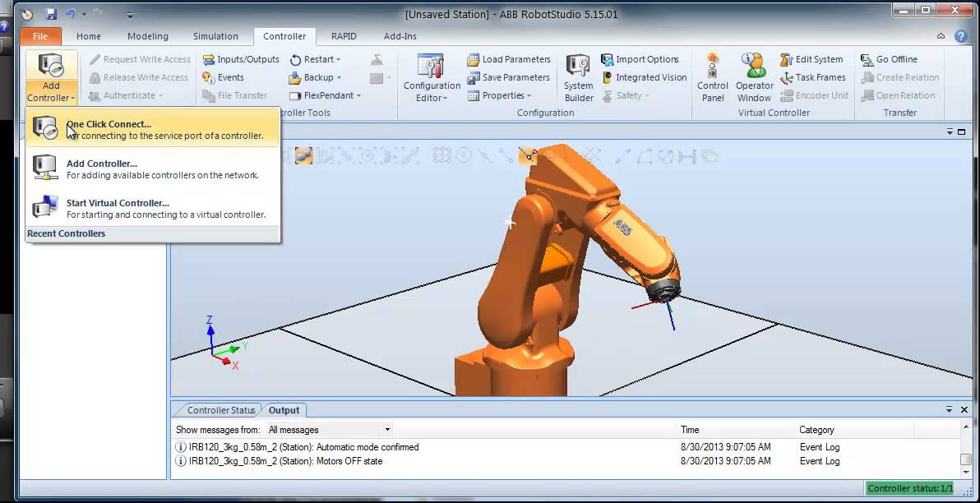Viewport: 980px width, 503px height.
Task: Switch to the Modeling ribbon tab
Action: pos(147,36)
